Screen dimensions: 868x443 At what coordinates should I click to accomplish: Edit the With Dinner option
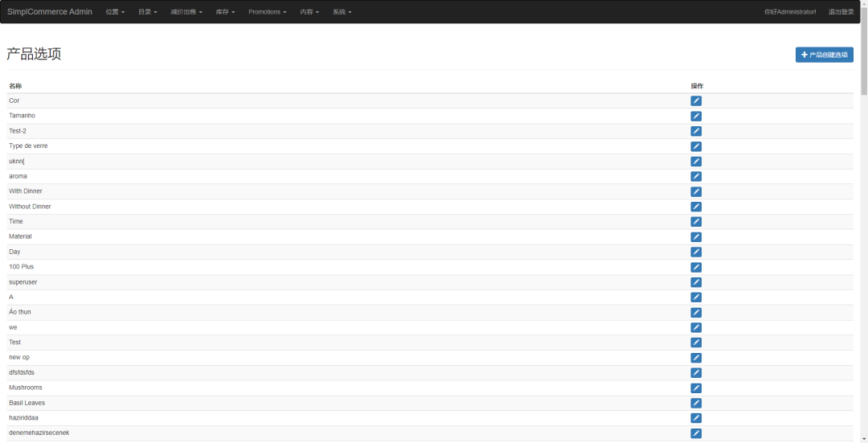(x=696, y=191)
